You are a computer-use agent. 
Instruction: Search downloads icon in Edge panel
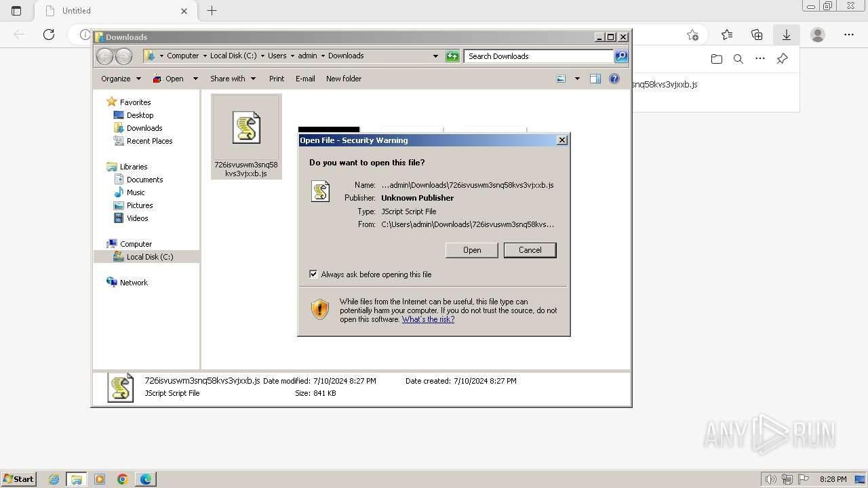point(738,59)
